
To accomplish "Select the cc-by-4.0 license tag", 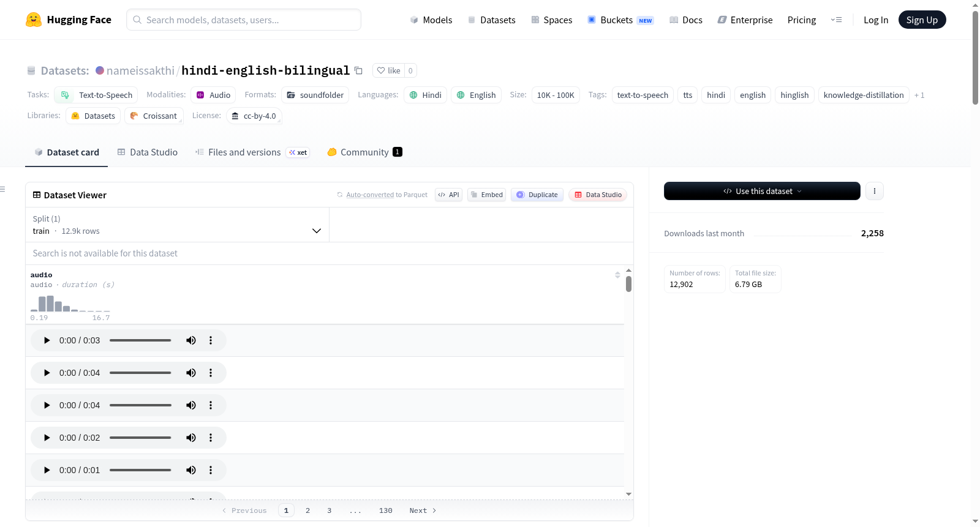I will 254,116.
